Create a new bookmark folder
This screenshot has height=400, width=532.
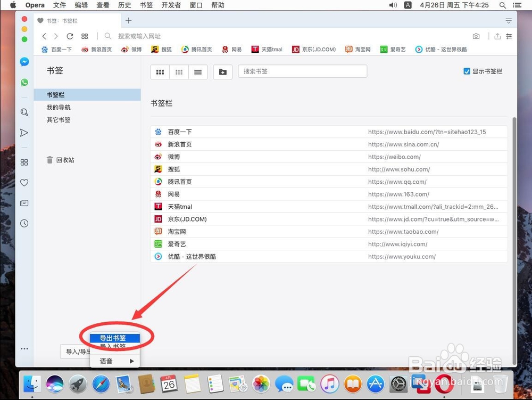[x=223, y=71]
